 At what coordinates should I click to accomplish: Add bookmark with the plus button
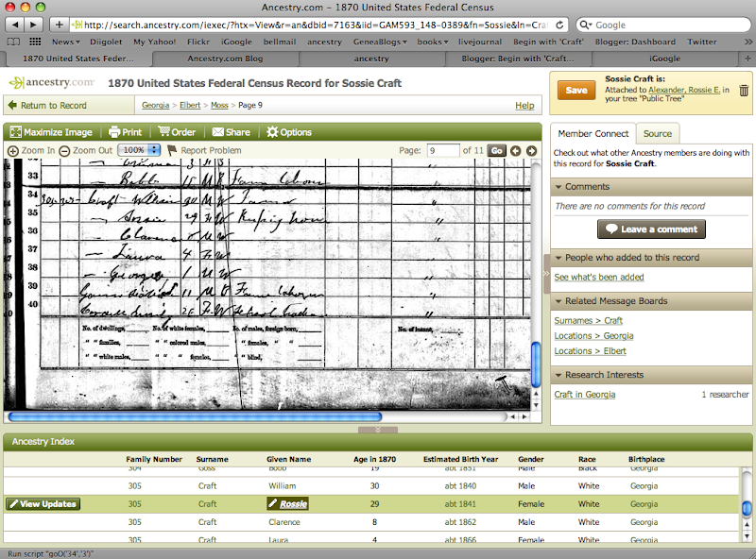point(59,25)
